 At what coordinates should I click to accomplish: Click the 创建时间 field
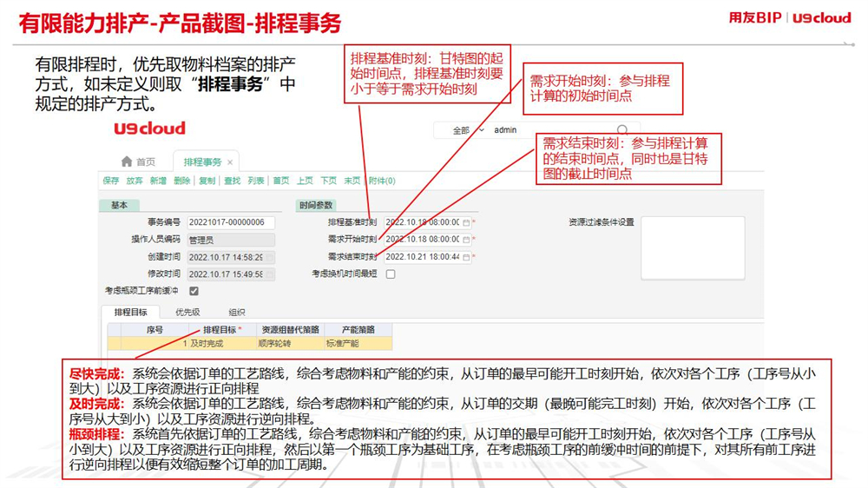tap(231, 257)
